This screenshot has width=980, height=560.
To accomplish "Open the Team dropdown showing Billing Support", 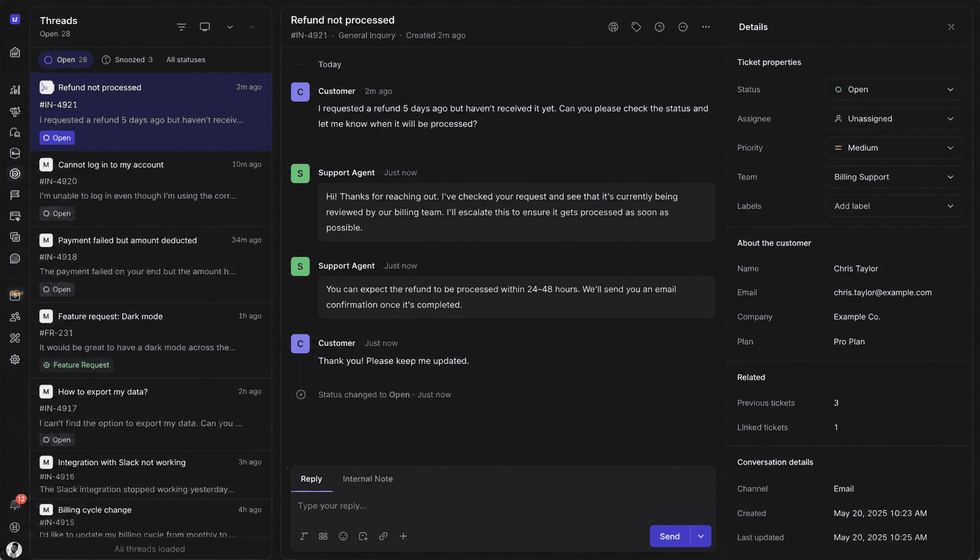I will pos(894,177).
